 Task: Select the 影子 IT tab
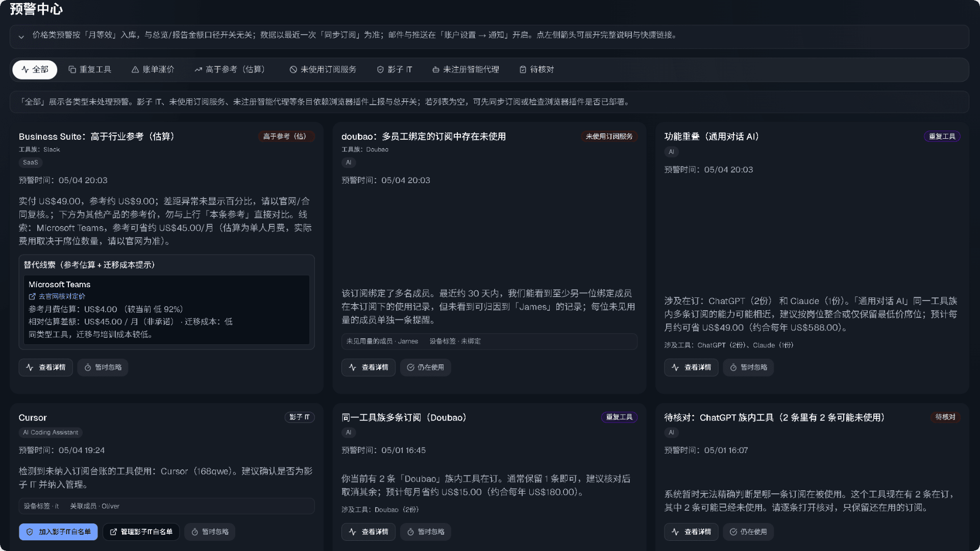point(395,69)
